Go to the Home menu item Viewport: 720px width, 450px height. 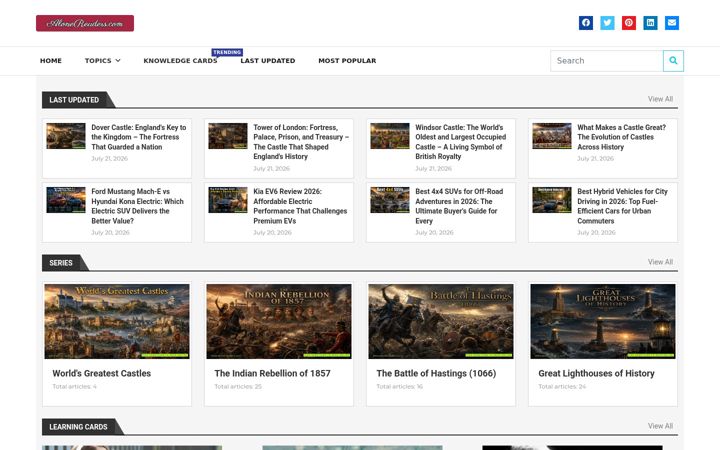(x=51, y=61)
